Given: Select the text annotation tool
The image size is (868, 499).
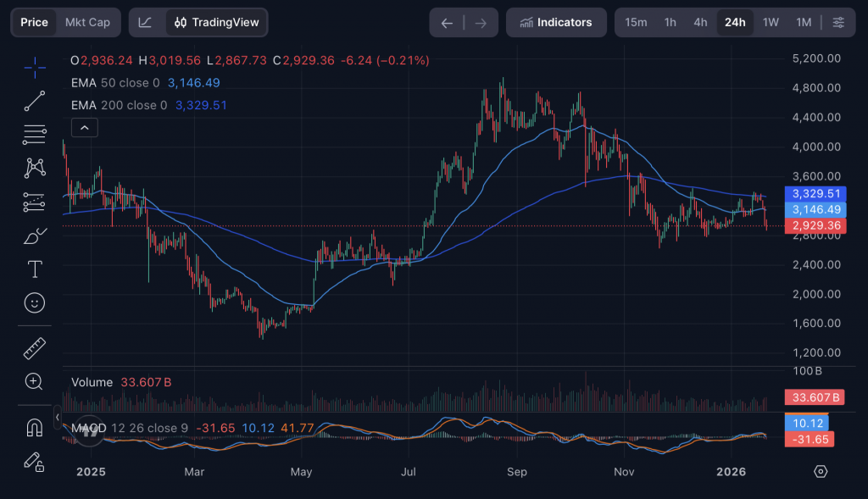Looking at the screenshot, I should pyautogui.click(x=35, y=269).
